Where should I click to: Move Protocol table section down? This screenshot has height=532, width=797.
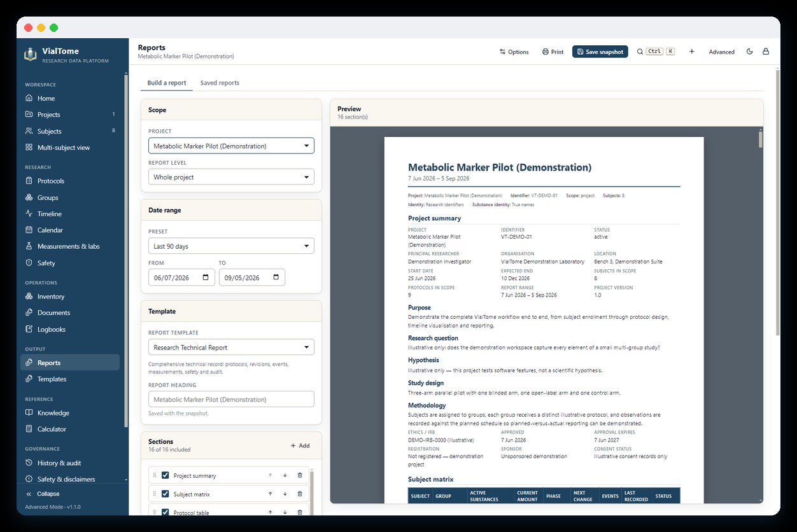[x=285, y=512]
